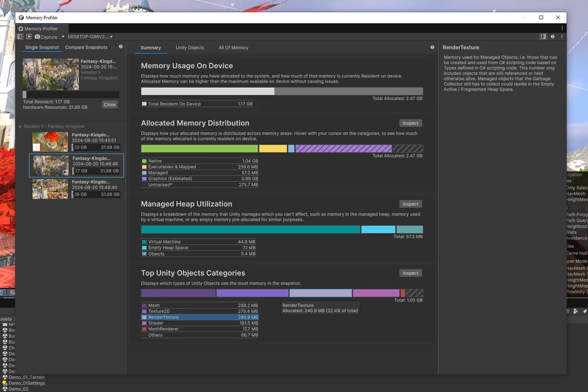The width and height of the screenshot is (588, 392).
Task: Select snapshot captured at 15:45:51
Action: (x=76, y=141)
